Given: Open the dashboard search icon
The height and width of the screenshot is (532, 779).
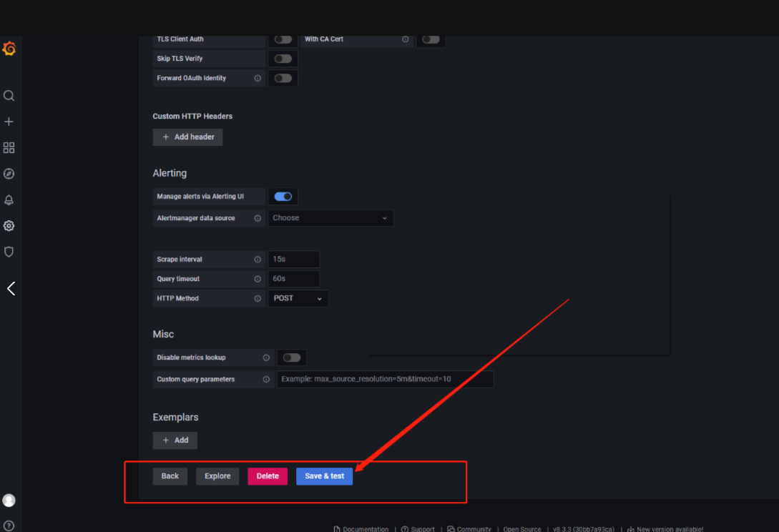Looking at the screenshot, I should click(x=9, y=95).
